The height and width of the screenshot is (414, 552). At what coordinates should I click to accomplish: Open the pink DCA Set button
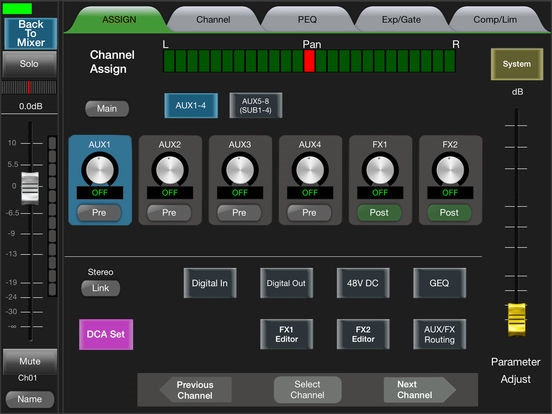coord(106,334)
